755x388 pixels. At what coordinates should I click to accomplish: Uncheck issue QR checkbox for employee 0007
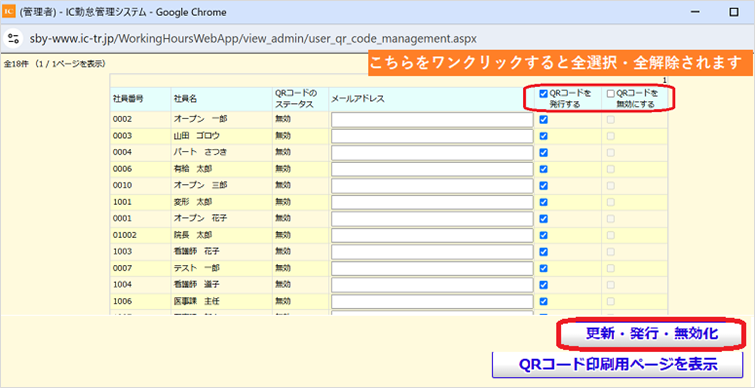coord(544,268)
